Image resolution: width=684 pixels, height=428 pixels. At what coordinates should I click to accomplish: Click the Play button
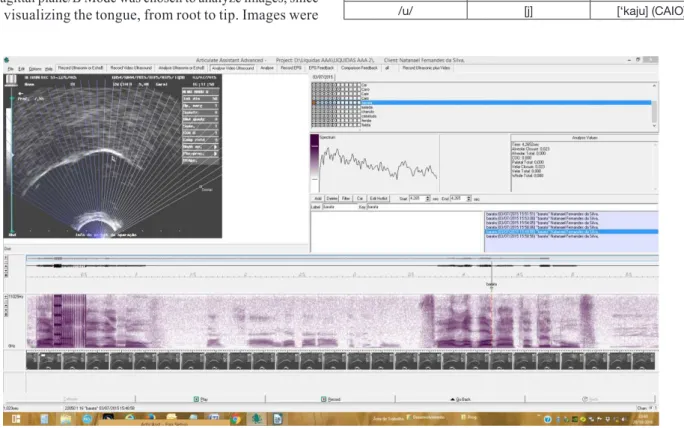coord(200,399)
